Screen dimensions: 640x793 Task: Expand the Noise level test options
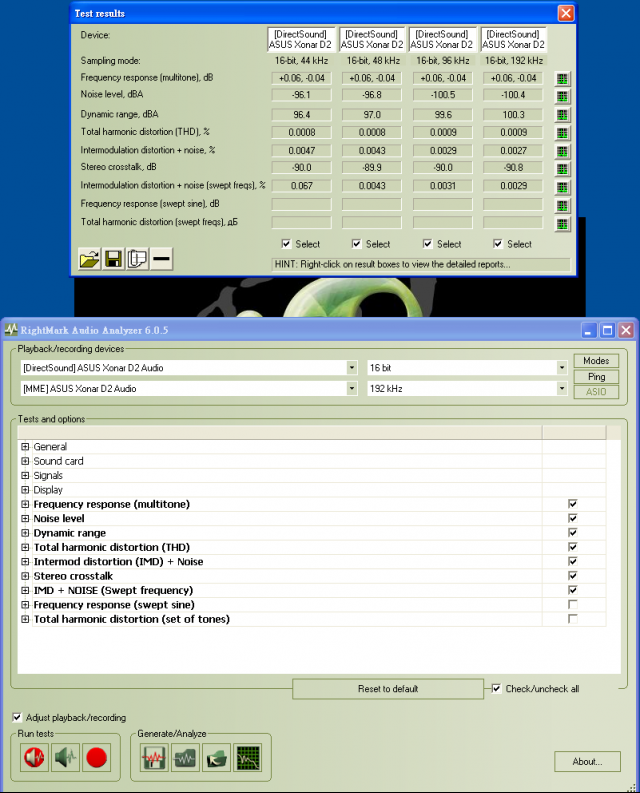pos(25,518)
